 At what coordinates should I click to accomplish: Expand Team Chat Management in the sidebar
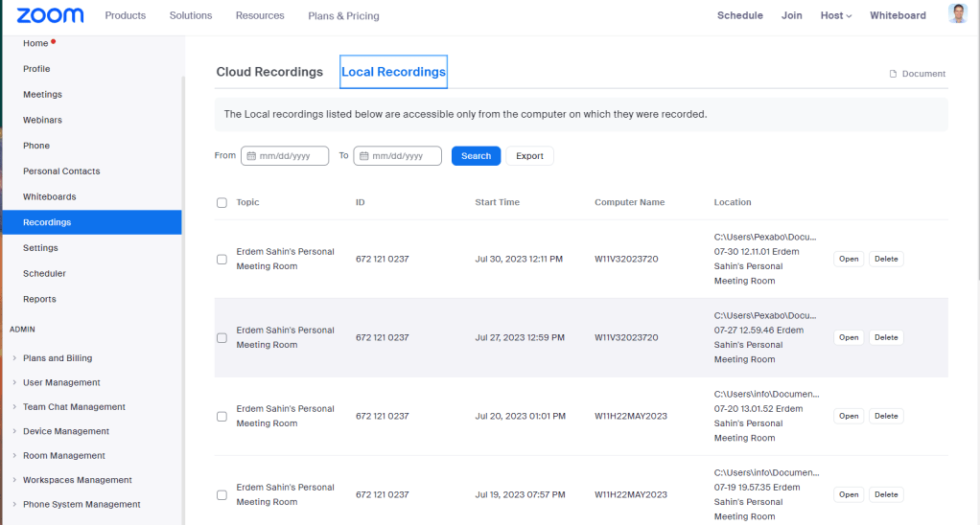(14, 407)
